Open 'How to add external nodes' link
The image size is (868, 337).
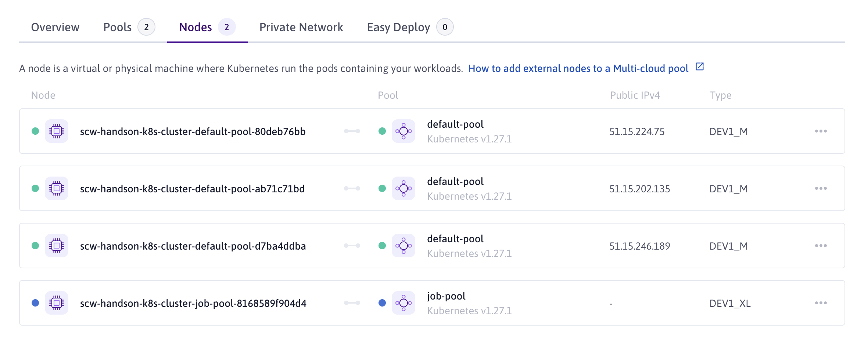[578, 68]
